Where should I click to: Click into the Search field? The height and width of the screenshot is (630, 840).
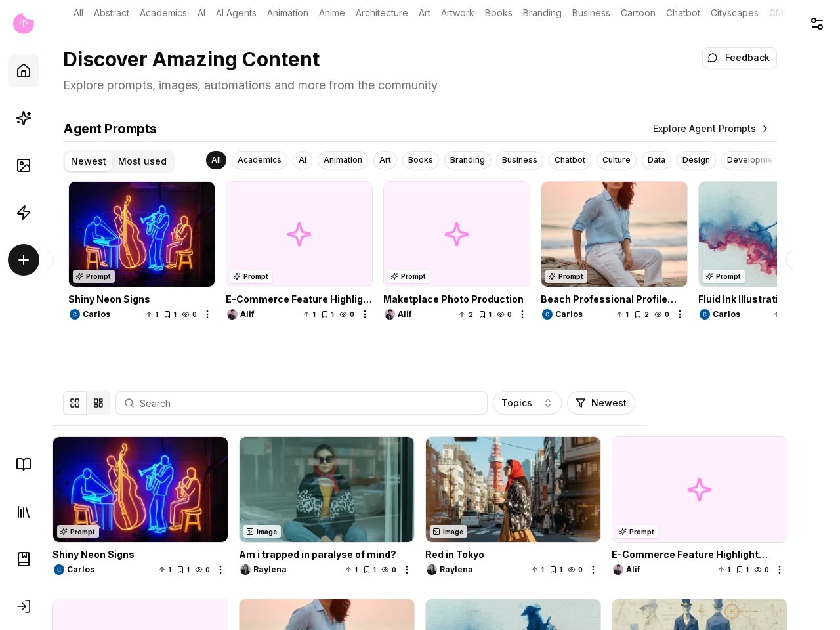click(302, 403)
